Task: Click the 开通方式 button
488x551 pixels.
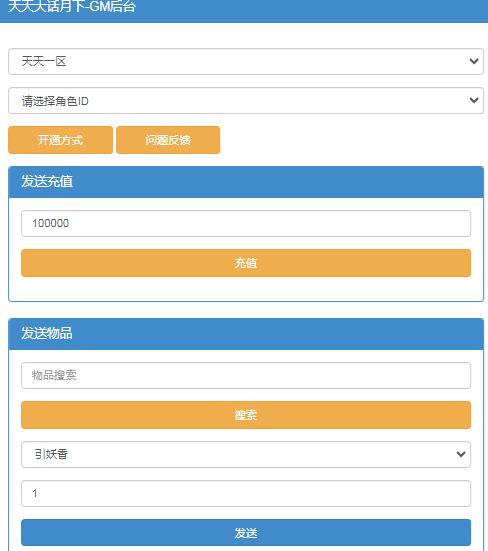Action: tap(60, 140)
